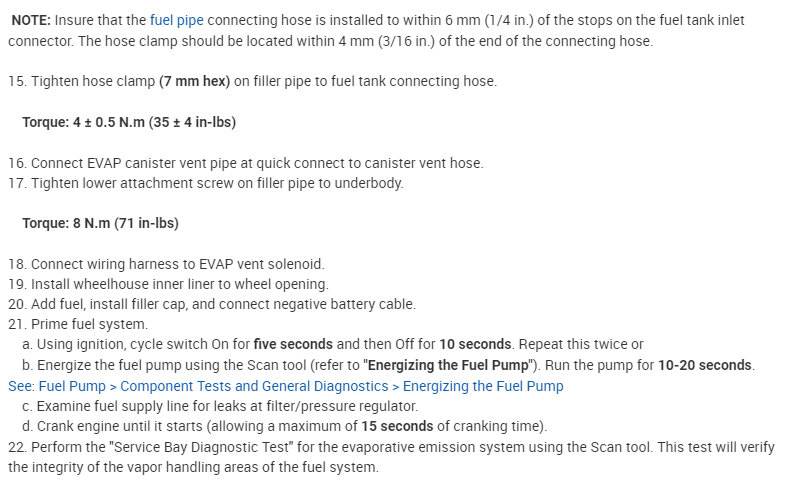Click step 15 about tightening the hose clamp
Screen dimensions: 795x493
pyautogui.click(x=252, y=81)
